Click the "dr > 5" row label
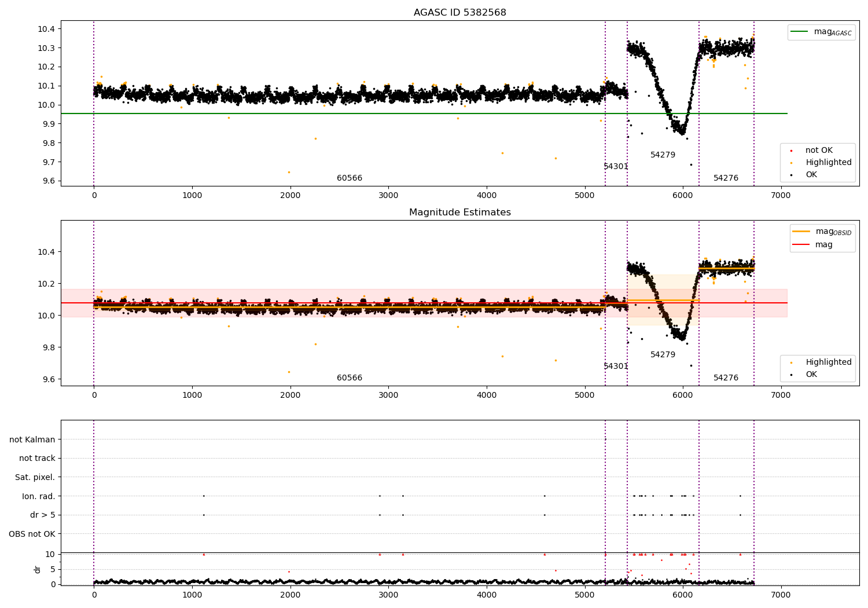 [x=43, y=515]
